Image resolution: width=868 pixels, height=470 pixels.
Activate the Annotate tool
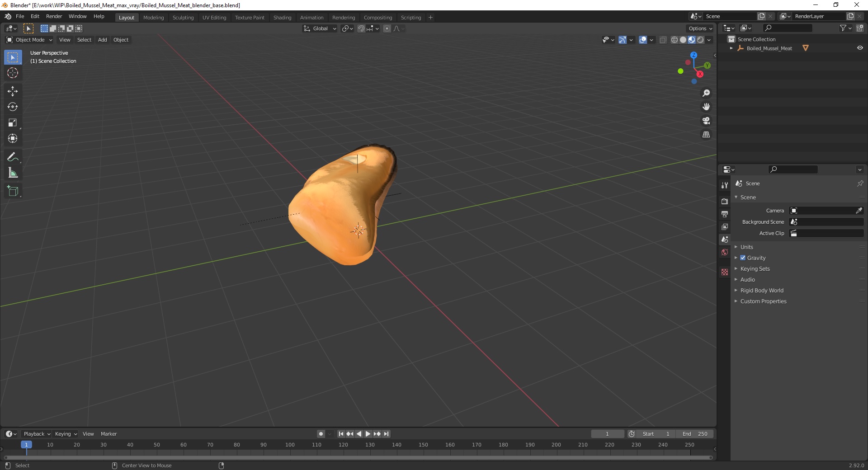pos(13,157)
